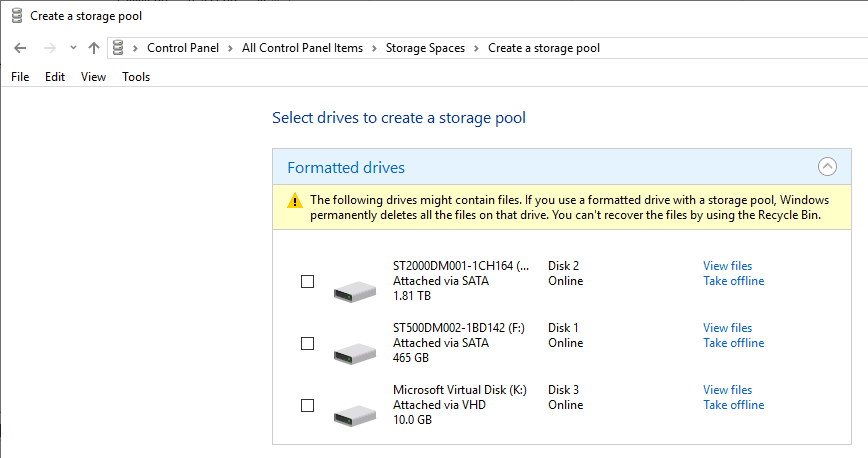868x458 pixels.
Task: Click the Microsoft Virtual Disk drive icon
Action: tap(354, 415)
